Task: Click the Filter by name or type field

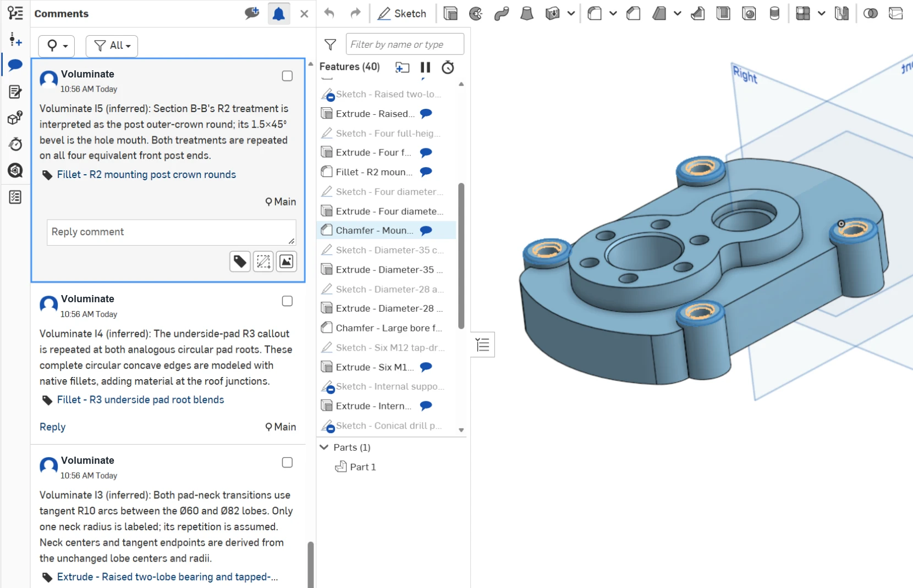Action: coord(405,44)
